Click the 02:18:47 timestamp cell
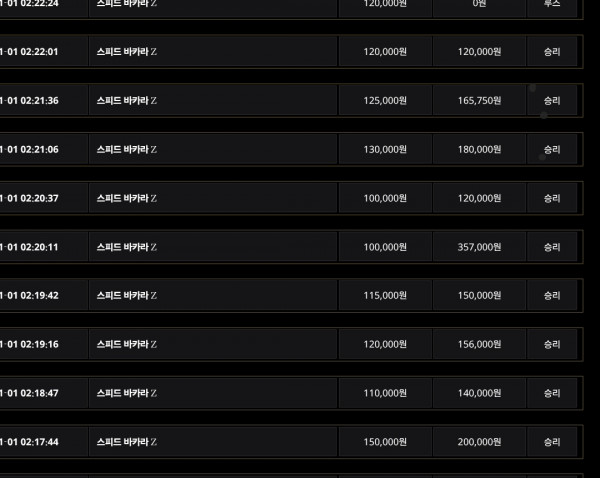The image size is (600, 478). (40, 393)
